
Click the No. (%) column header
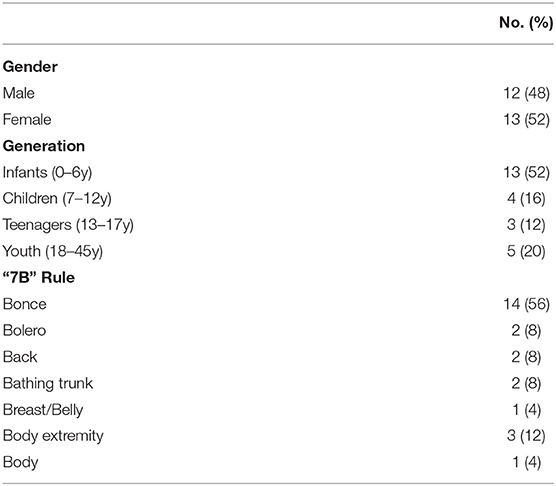click(526, 23)
